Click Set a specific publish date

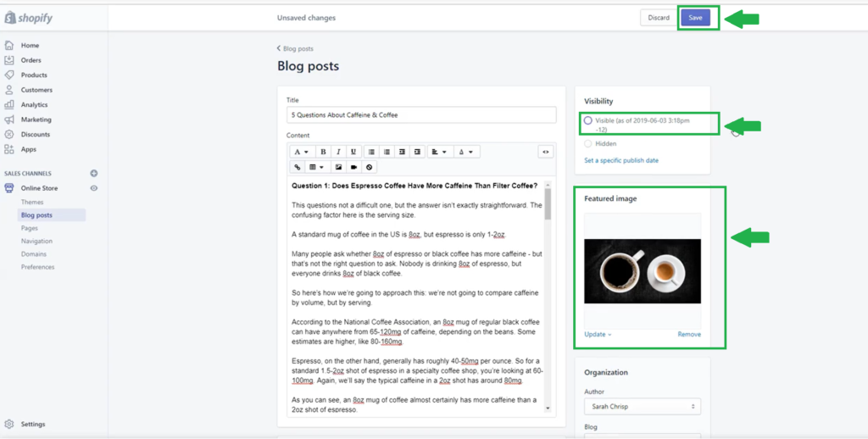(x=621, y=160)
